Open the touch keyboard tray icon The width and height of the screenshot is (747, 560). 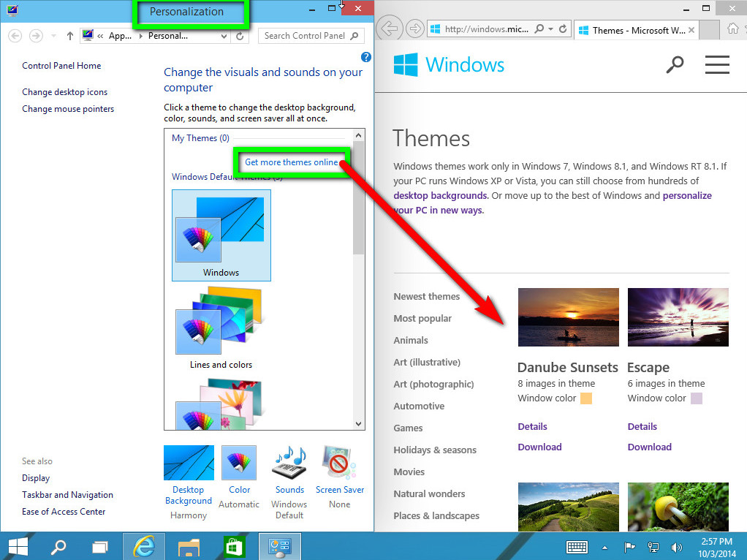pos(577,547)
